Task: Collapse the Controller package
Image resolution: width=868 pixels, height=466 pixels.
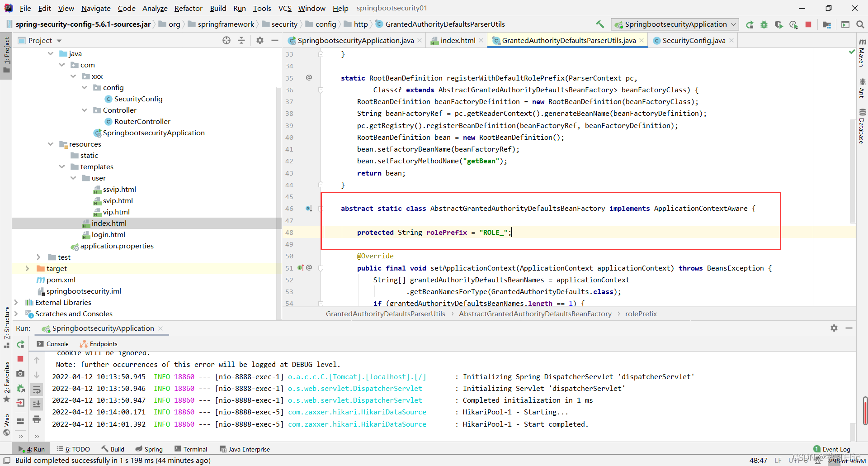Action: [x=85, y=110]
